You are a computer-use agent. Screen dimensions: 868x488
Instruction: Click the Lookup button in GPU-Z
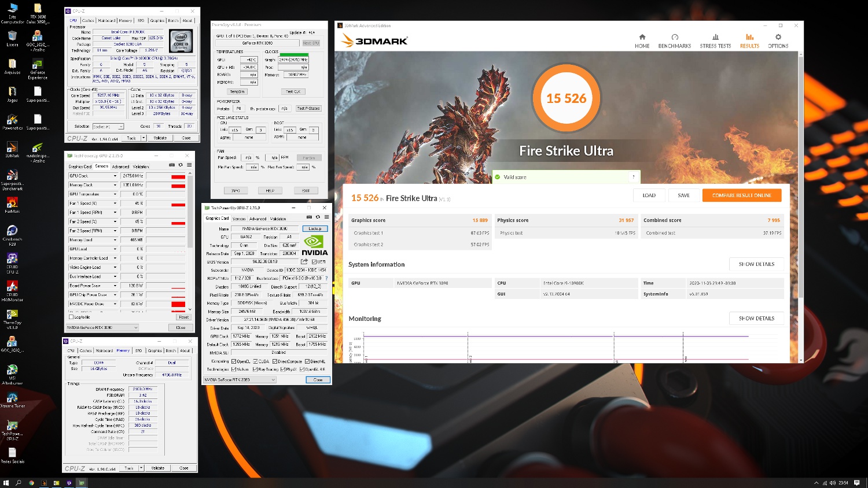tap(315, 228)
